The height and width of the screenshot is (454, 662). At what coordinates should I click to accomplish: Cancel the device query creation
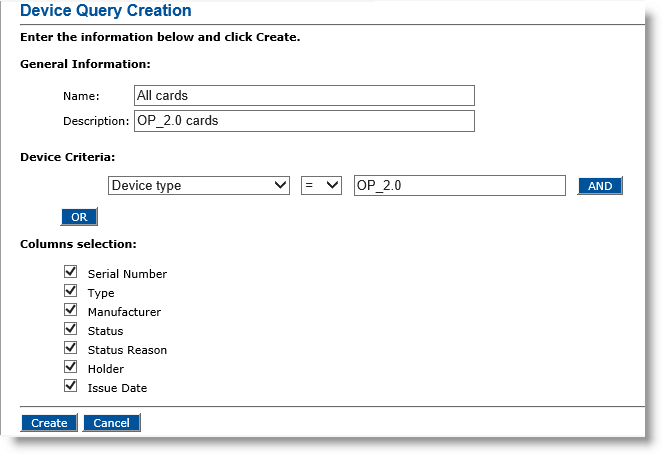coord(111,423)
